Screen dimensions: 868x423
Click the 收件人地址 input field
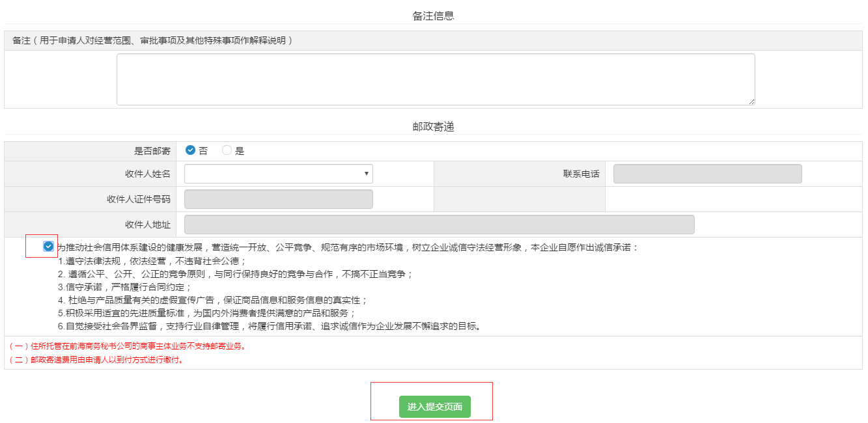[439, 225]
